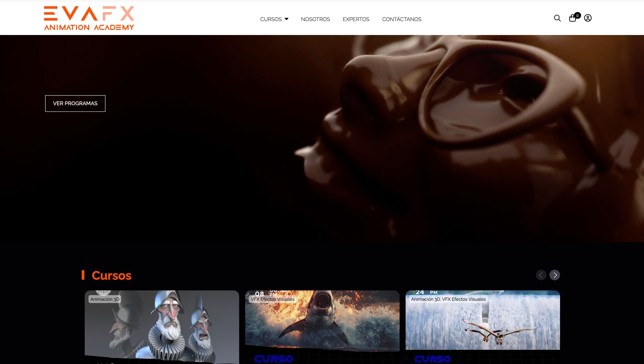644x364 pixels.
Task: Open the EXPERTOS menu item
Action: tap(356, 19)
